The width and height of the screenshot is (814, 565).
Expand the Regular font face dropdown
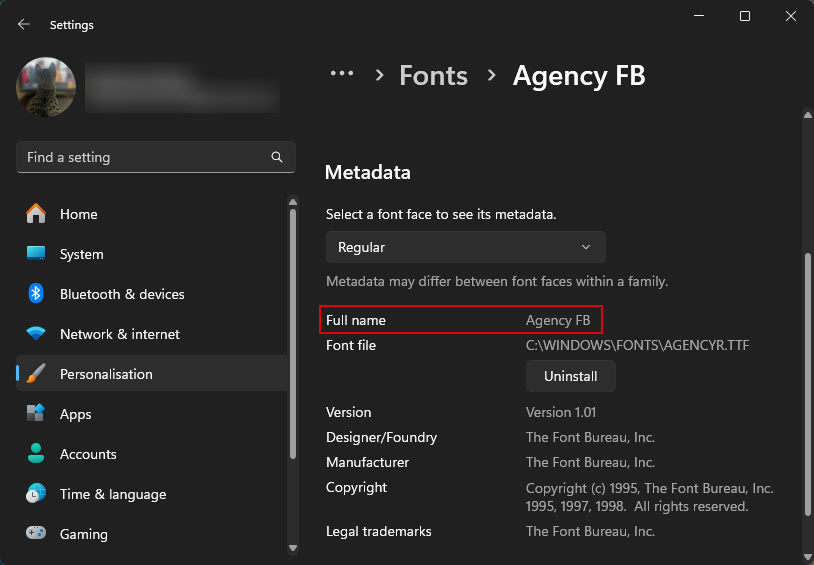tap(465, 247)
